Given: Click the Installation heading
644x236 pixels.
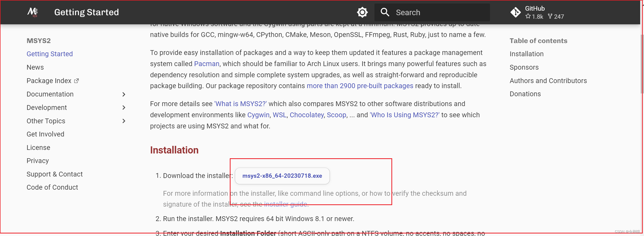Looking at the screenshot, I should 174,150.
